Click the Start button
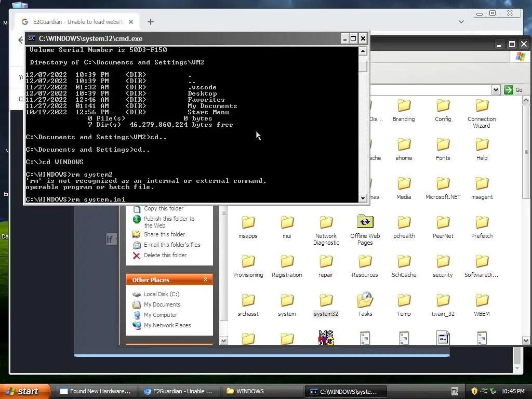 click(25, 391)
